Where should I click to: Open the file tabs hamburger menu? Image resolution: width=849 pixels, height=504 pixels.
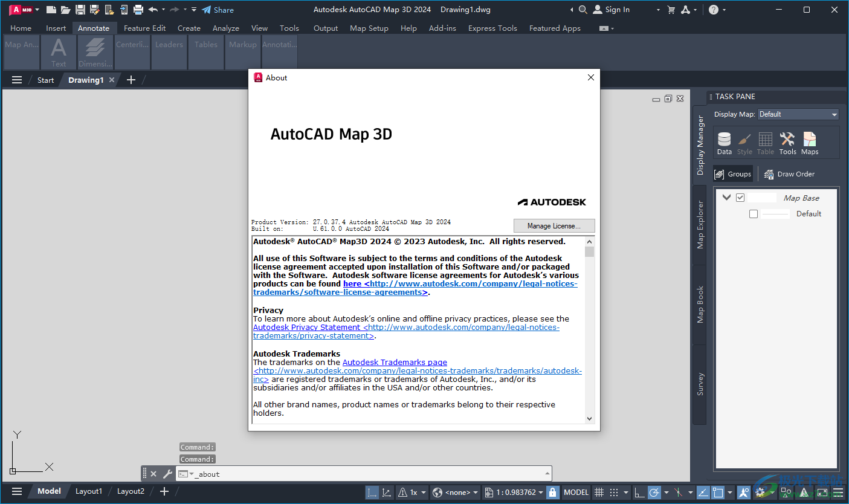click(x=17, y=80)
